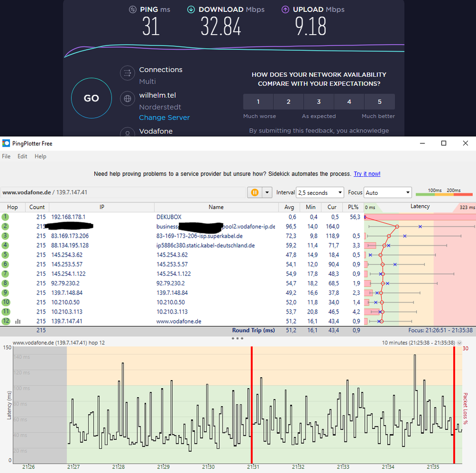476x473 pixels.
Task: Click the bar graph icon on hop 12
Action: (18, 322)
